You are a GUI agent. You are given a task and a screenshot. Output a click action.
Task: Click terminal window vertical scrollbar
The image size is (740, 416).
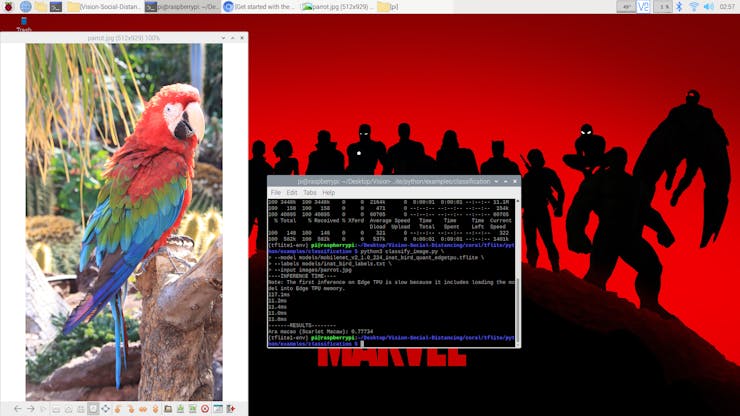coord(518,273)
